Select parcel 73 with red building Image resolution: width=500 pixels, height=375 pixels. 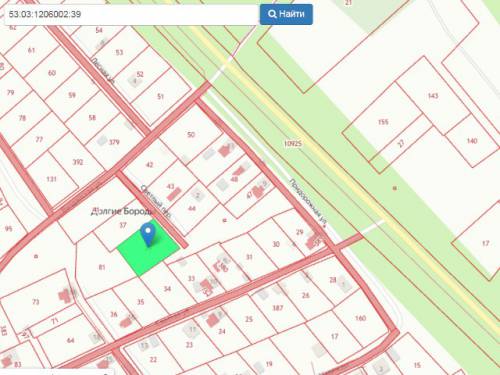pos(36,302)
